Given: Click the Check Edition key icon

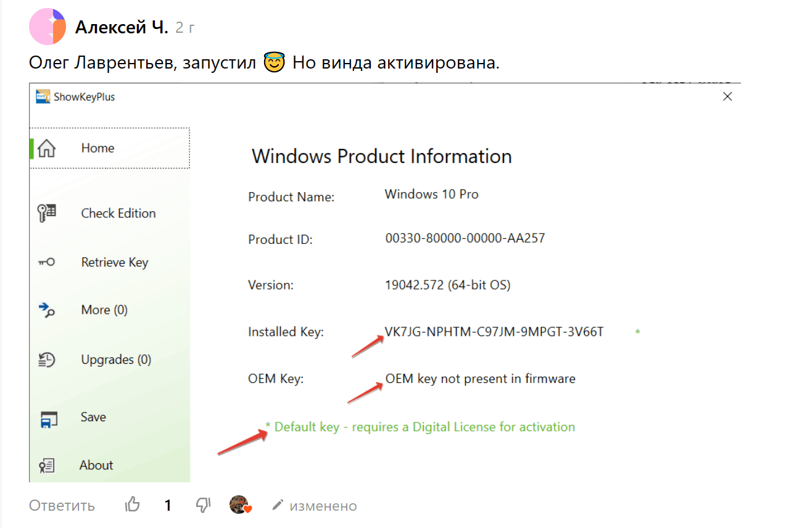Looking at the screenshot, I should click(47, 213).
